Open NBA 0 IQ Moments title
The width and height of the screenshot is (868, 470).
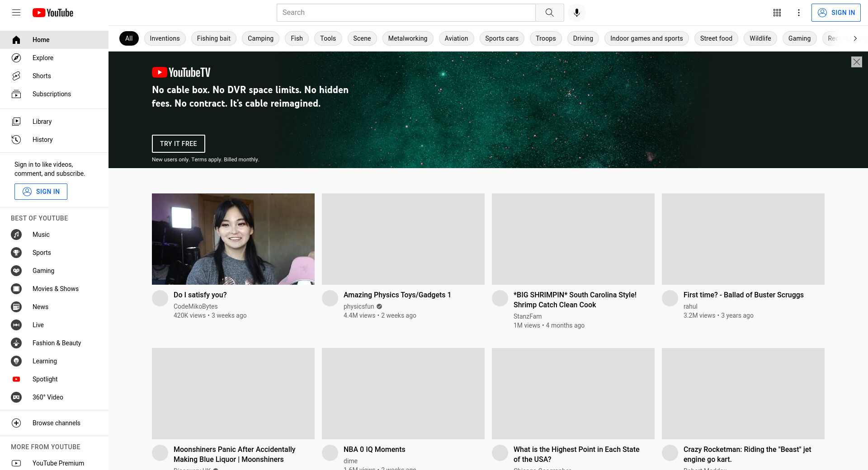point(374,449)
